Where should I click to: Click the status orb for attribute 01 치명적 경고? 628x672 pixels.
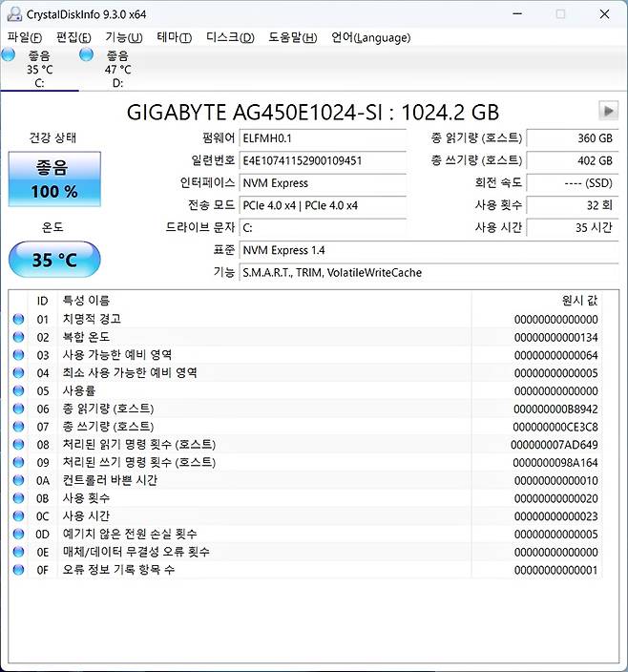pyautogui.click(x=18, y=319)
